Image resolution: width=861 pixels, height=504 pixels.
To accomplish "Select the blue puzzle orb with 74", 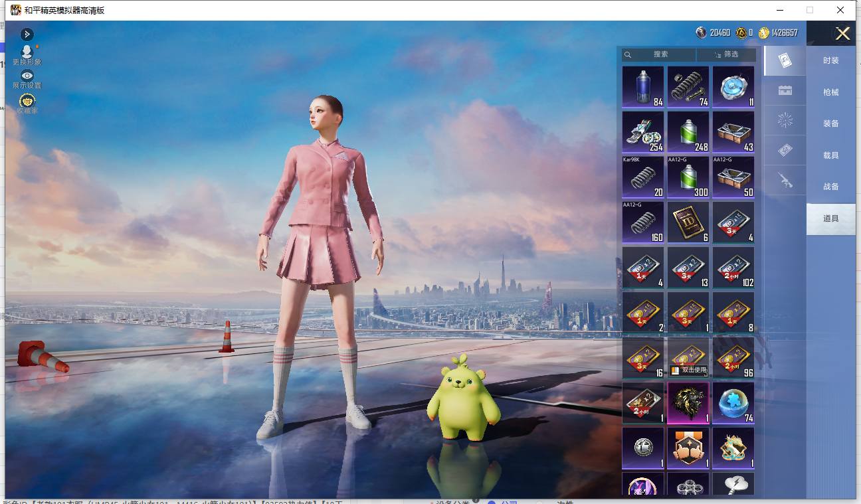I will (x=733, y=403).
